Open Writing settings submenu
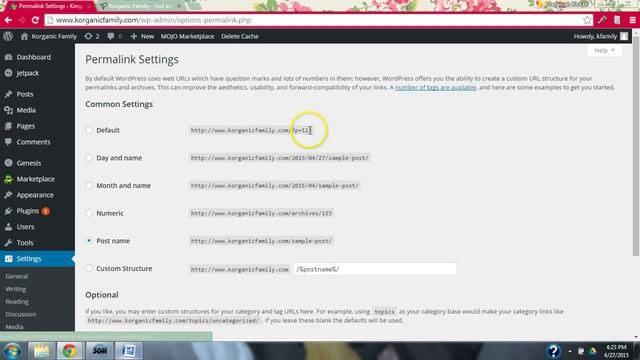 [x=16, y=289]
